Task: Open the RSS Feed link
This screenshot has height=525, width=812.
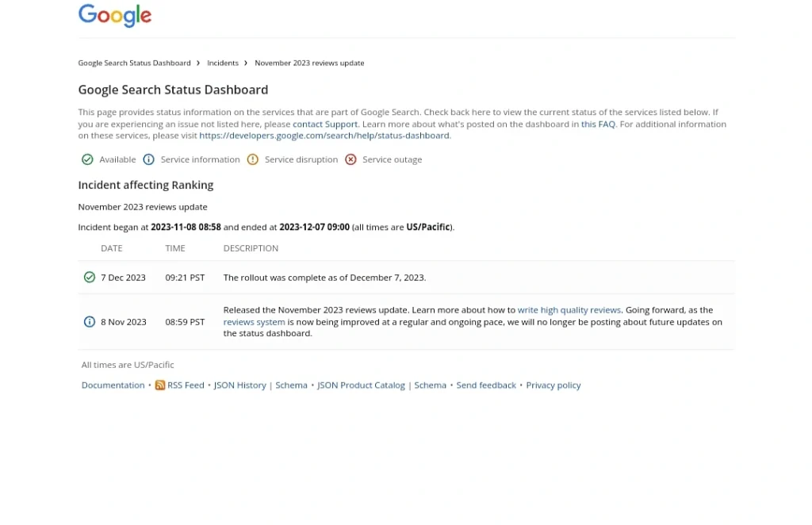Action: point(186,385)
